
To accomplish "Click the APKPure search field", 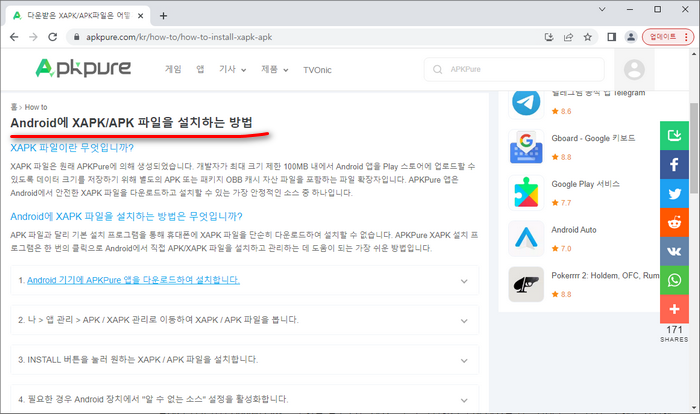I will pos(514,69).
